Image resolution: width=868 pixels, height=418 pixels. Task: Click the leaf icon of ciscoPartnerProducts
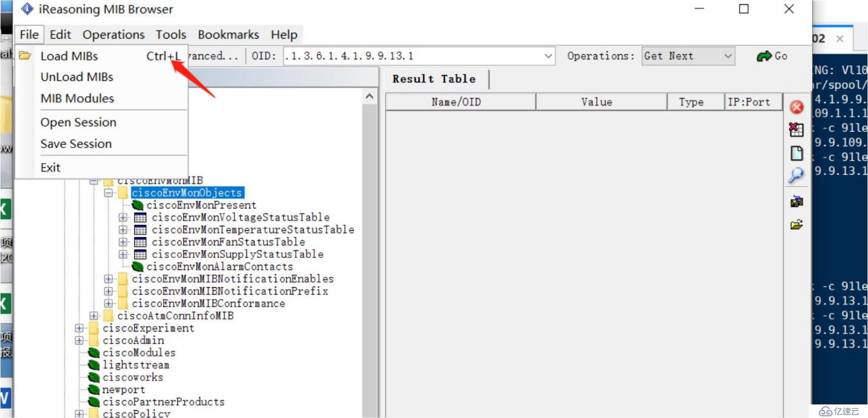94,402
